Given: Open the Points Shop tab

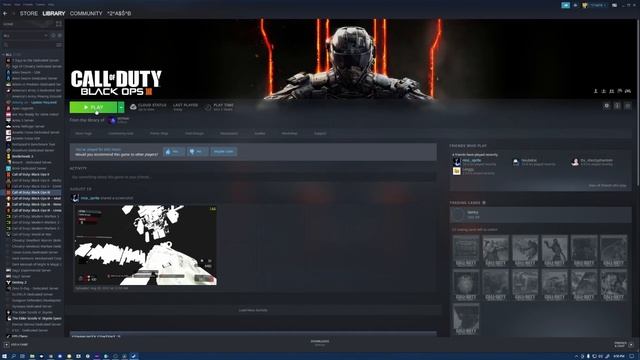Looking at the screenshot, I should point(159,133).
